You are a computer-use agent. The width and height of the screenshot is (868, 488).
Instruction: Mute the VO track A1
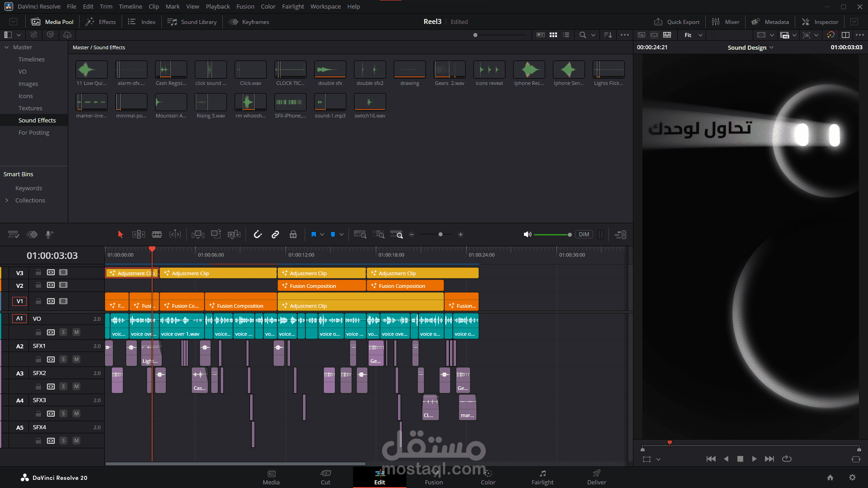tap(76, 332)
